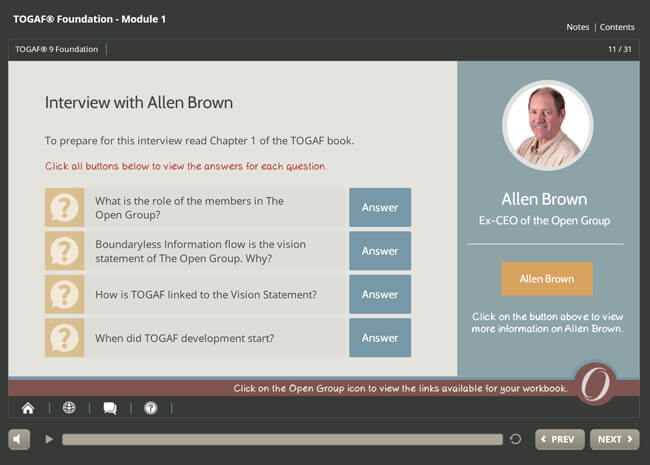View Answer for Boundaryless Information flow question
The height and width of the screenshot is (465, 650).
pos(380,251)
